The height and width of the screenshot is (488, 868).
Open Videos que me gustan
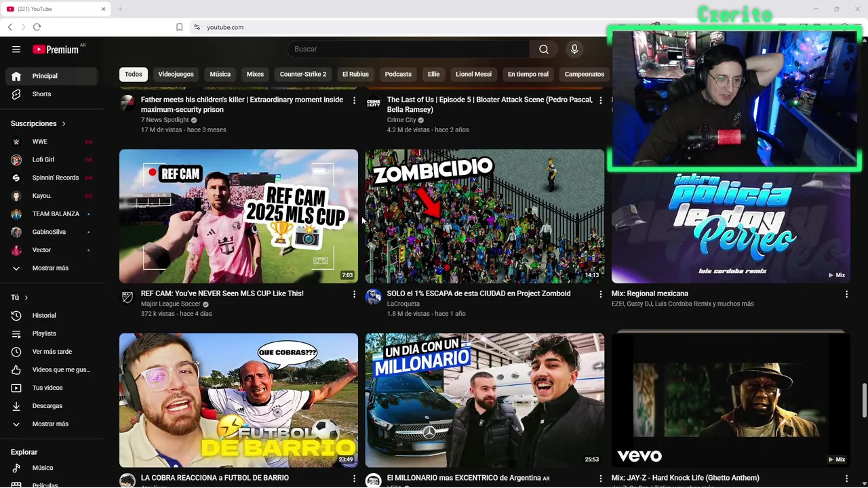pyautogui.click(x=52, y=369)
